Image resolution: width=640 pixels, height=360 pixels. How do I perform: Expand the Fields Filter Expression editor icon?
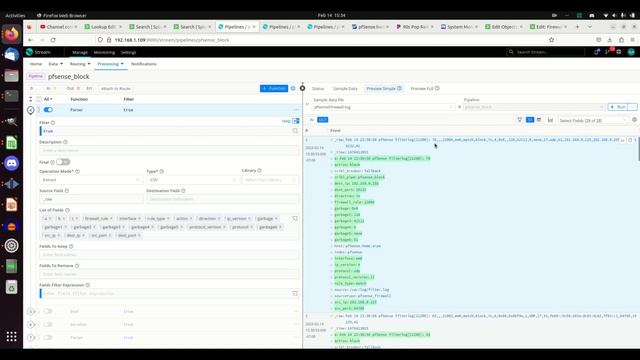tap(295, 293)
